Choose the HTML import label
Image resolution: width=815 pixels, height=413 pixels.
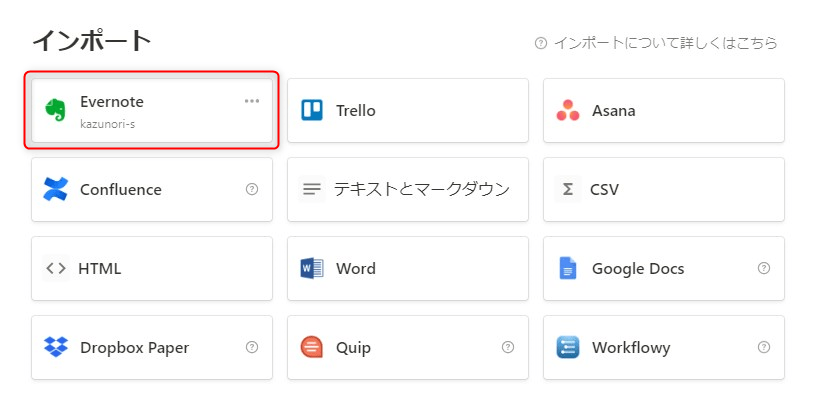click(99, 269)
